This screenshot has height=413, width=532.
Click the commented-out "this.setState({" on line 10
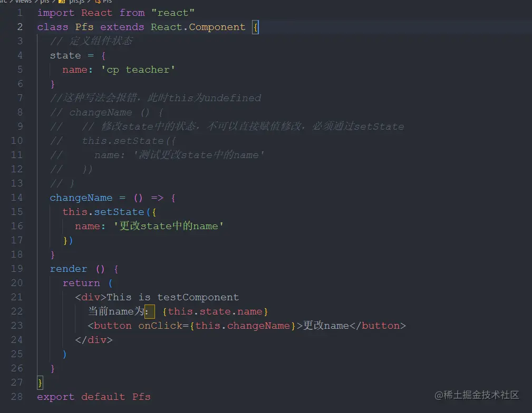point(129,141)
